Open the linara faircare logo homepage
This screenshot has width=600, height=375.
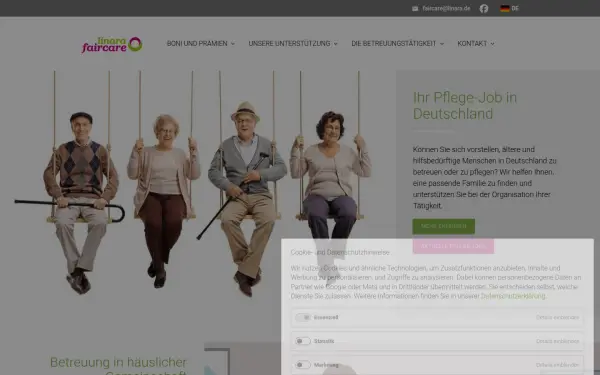[x=112, y=44]
